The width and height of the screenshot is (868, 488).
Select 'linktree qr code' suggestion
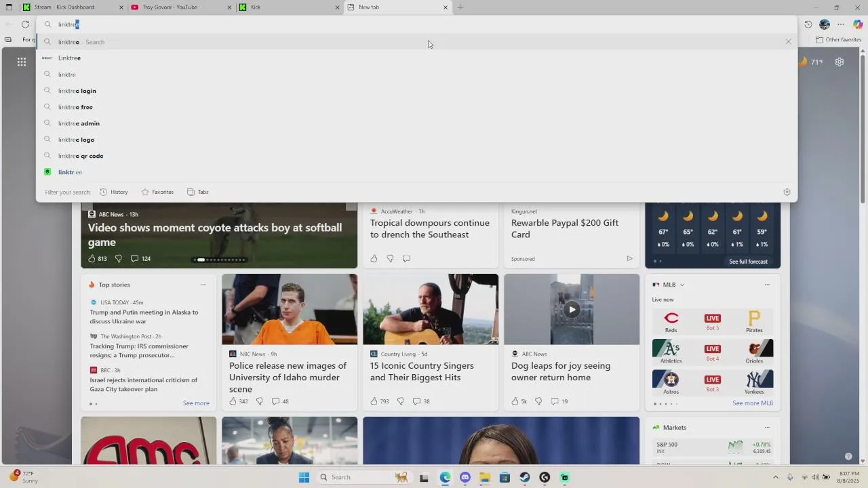pyautogui.click(x=416, y=156)
